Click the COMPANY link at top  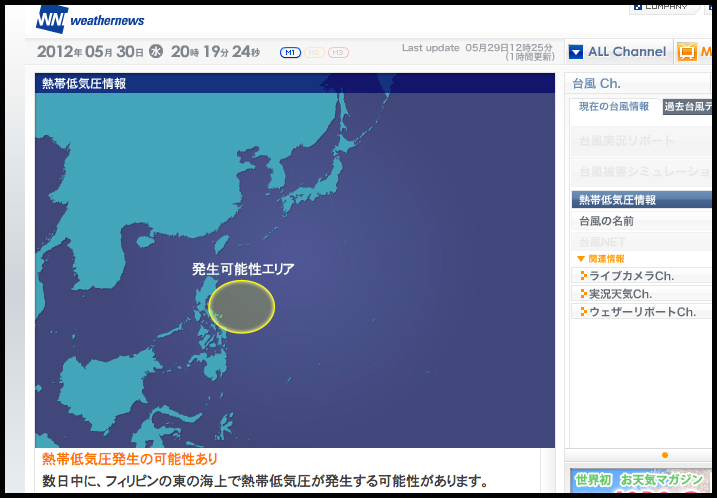[x=662, y=7]
